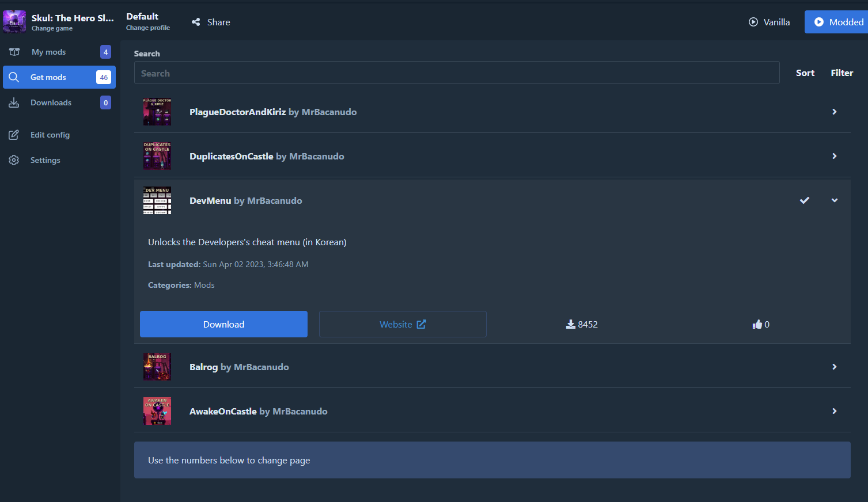Click Balrog mod thumbnail
868x502 pixels.
pos(157,367)
